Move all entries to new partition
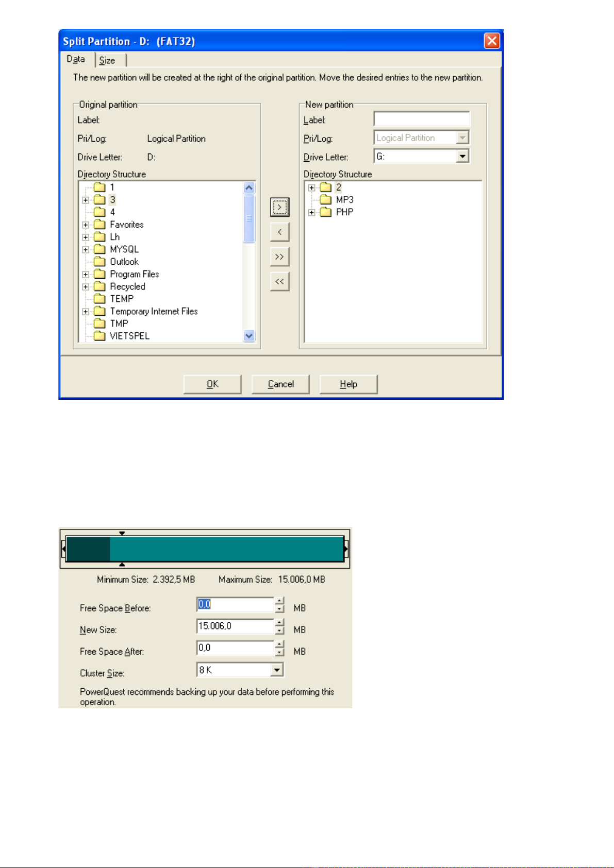The width and height of the screenshot is (614, 868). [x=279, y=257]
